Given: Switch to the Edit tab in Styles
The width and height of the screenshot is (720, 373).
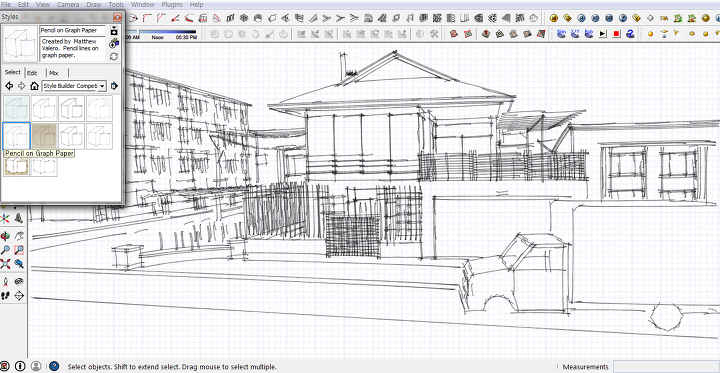Looking at the screenshot, I should pos(32,73).
